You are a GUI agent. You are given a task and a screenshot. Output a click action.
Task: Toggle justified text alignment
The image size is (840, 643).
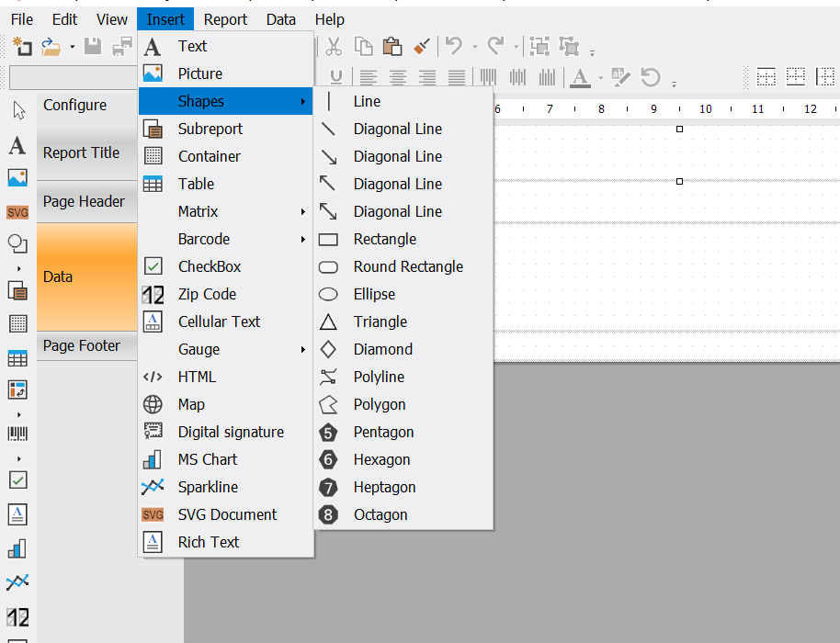[457, 77]
